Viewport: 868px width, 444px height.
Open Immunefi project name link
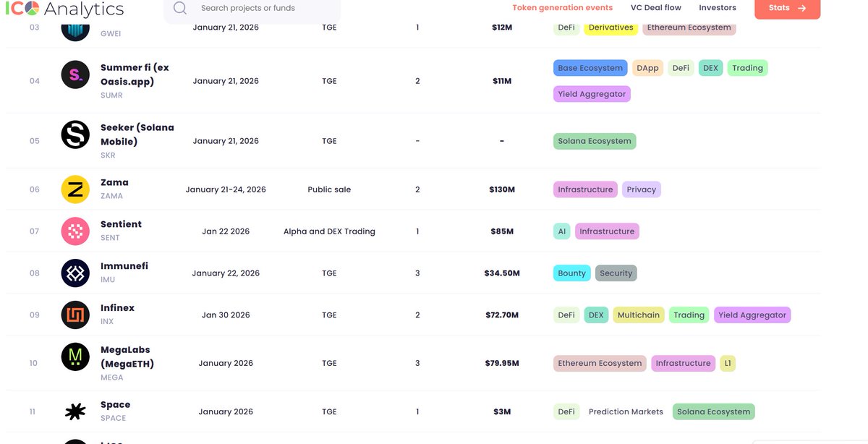(124, 266)
